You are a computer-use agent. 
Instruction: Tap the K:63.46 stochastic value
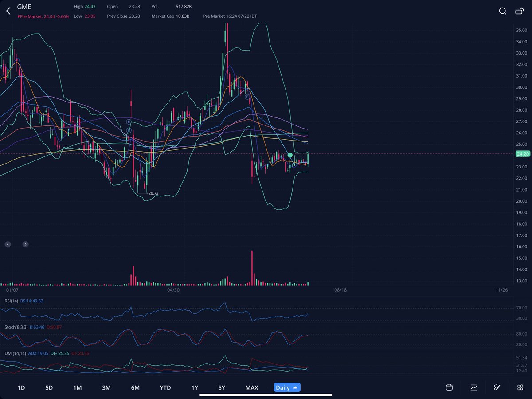click(37, 327)
